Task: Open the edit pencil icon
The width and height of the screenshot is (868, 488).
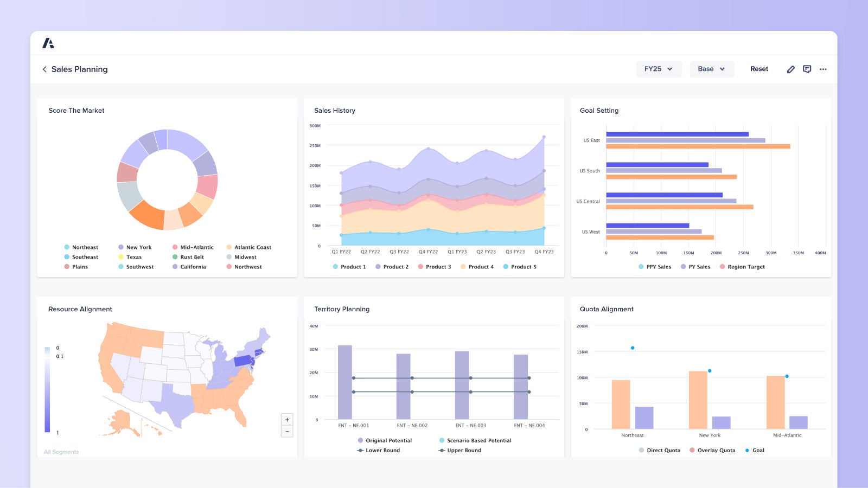Action: point(791,69)
